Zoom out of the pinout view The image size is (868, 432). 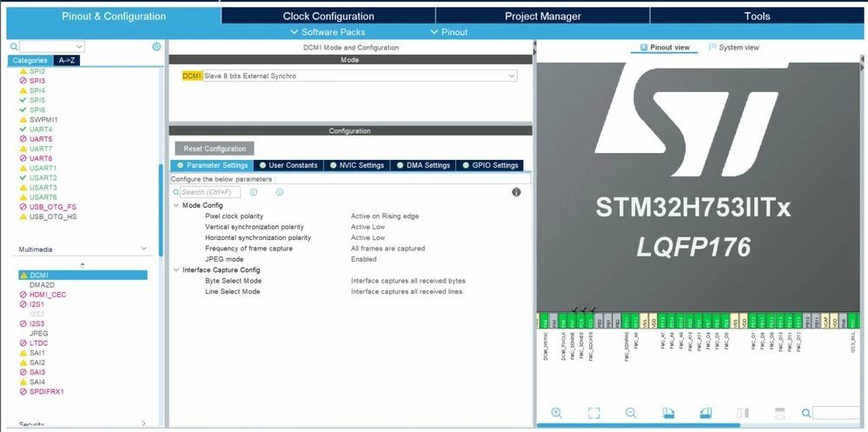pos(631,413)
